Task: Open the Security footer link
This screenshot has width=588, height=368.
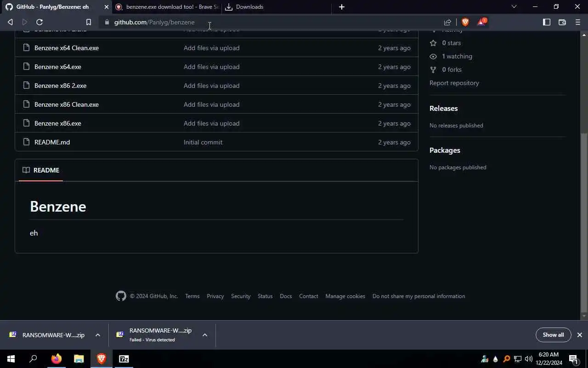Action: (x=241, y=296)
